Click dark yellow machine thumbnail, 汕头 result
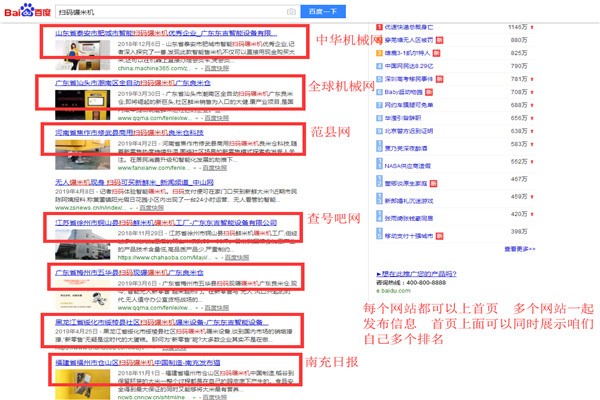Screen dimensions: 600x400 [83, 105]
